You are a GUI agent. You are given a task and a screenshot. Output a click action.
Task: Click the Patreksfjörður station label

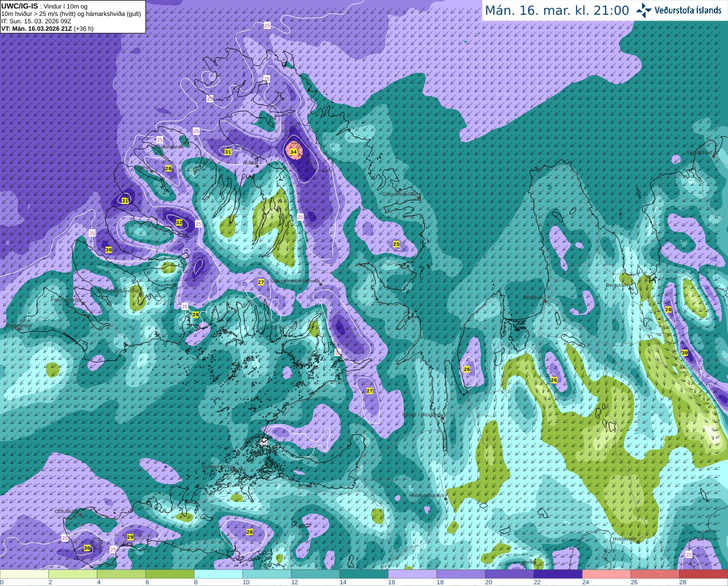point(67,299)
